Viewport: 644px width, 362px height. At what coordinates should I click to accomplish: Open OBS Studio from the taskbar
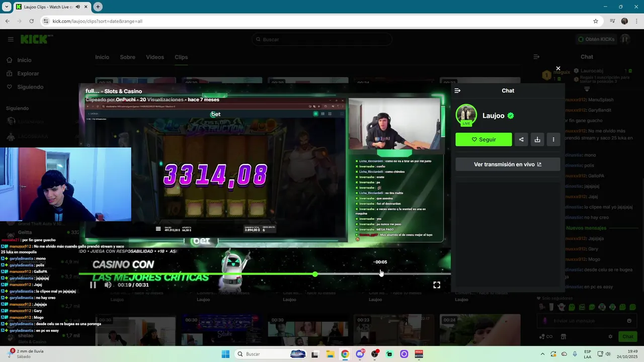374,354
